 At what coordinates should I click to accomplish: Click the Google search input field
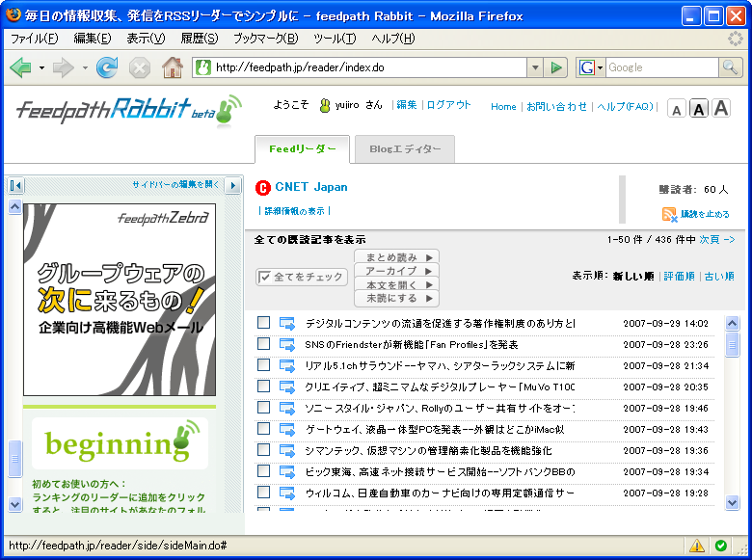click(x=661, y=67)
